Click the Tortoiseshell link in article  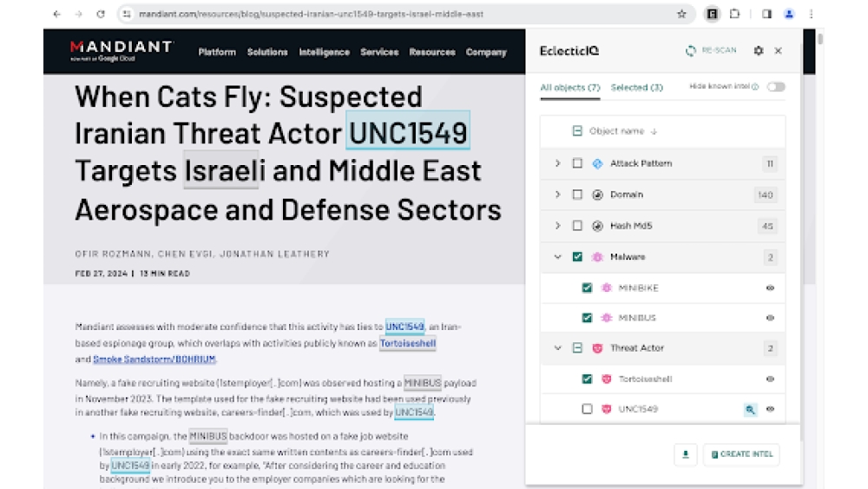pos(408,343)
